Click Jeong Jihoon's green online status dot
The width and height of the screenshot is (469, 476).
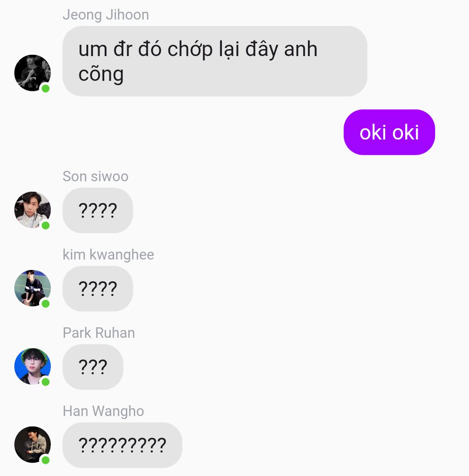coord(46,89)
